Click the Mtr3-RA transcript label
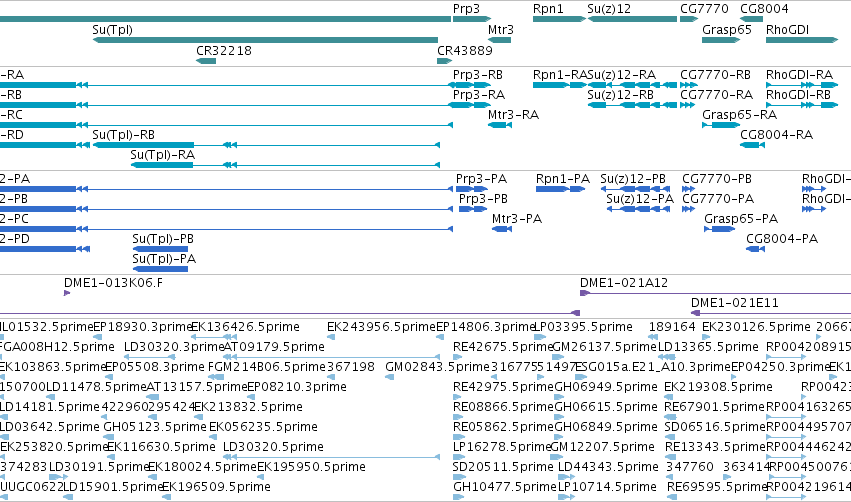 click(513, 115)
